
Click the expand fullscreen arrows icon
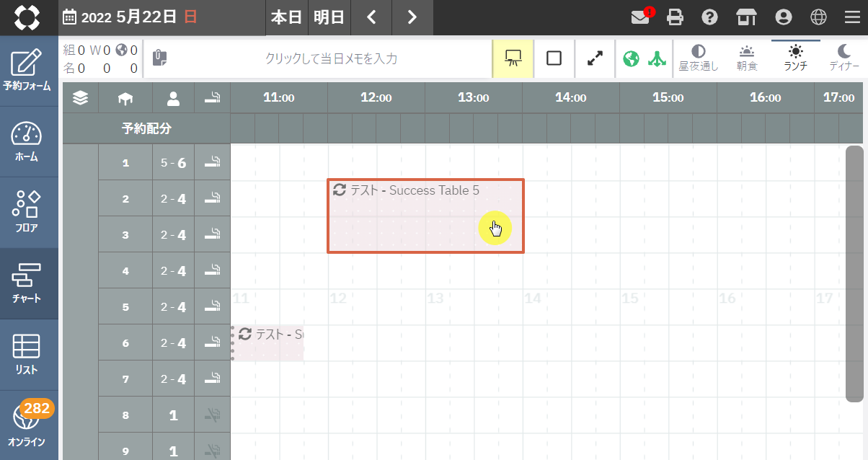tap(595, 58)
